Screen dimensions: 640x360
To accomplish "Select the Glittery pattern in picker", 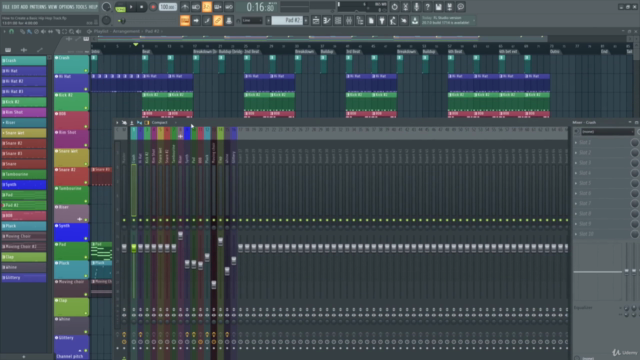I will (x=24, y=278).
